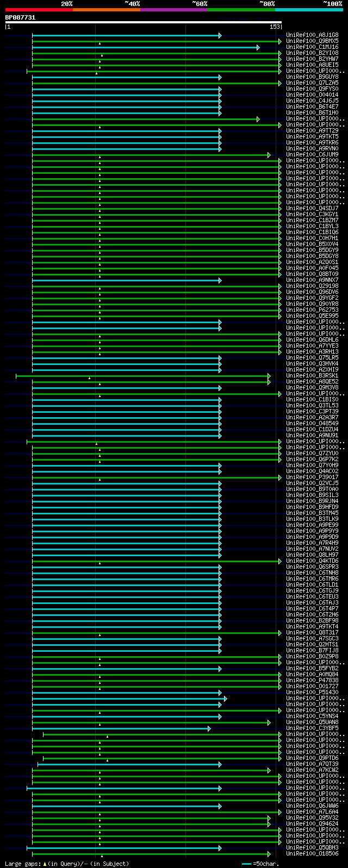Screen dimensions: 348x868
Task: Click the red ~20% identity scale segment
Action: pyautogui.click(x=39, y=10)
